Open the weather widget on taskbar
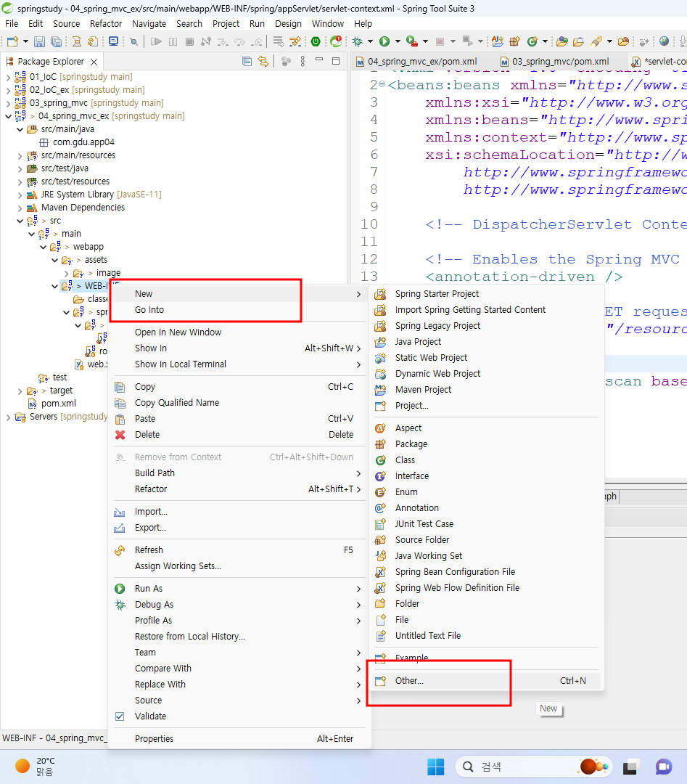The height and width of the screenshot is (784, 687). tap(35, 767)
